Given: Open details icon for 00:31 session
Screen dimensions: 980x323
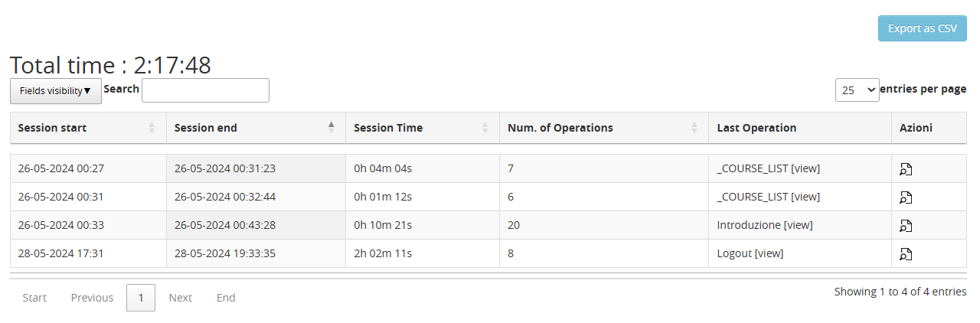Looking at the screenshot, I should (906, 197).
